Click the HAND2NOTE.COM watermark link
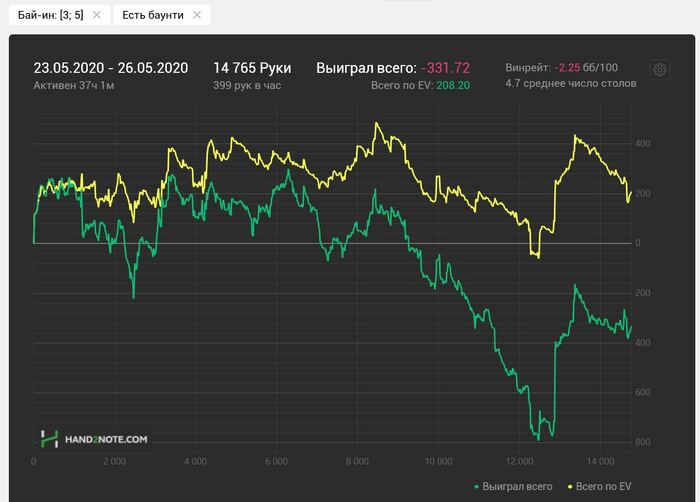700x502 pixels. (107, 439)
